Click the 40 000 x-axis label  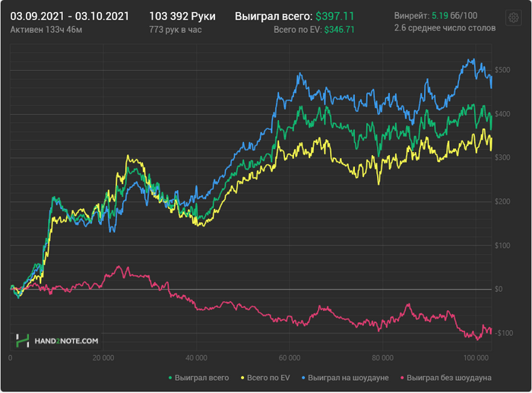point(196,358)
